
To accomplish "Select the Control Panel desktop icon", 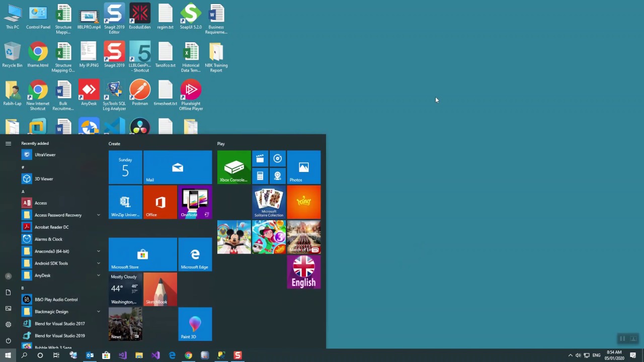I will [38, 17].
